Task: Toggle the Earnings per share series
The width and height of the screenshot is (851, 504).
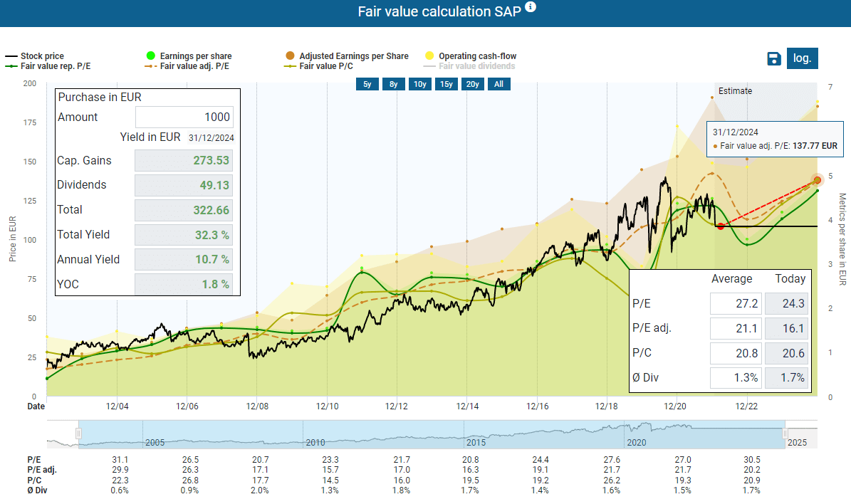Action: pyautogui.click(x=189, y=56)
